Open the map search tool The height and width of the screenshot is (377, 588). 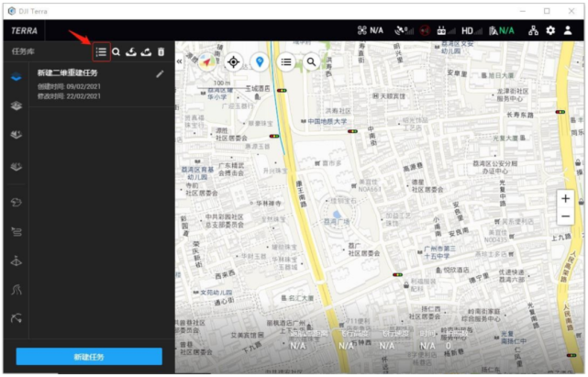click(x=312, y=61)
